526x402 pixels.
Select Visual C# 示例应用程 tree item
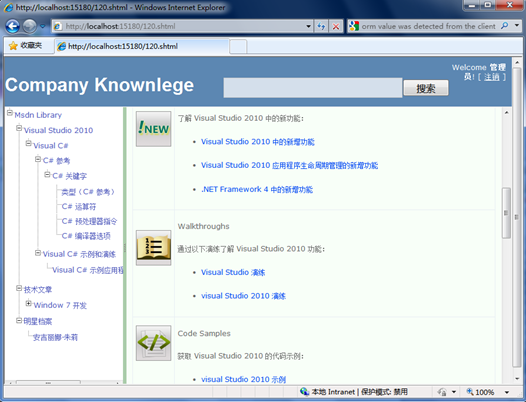88,270
